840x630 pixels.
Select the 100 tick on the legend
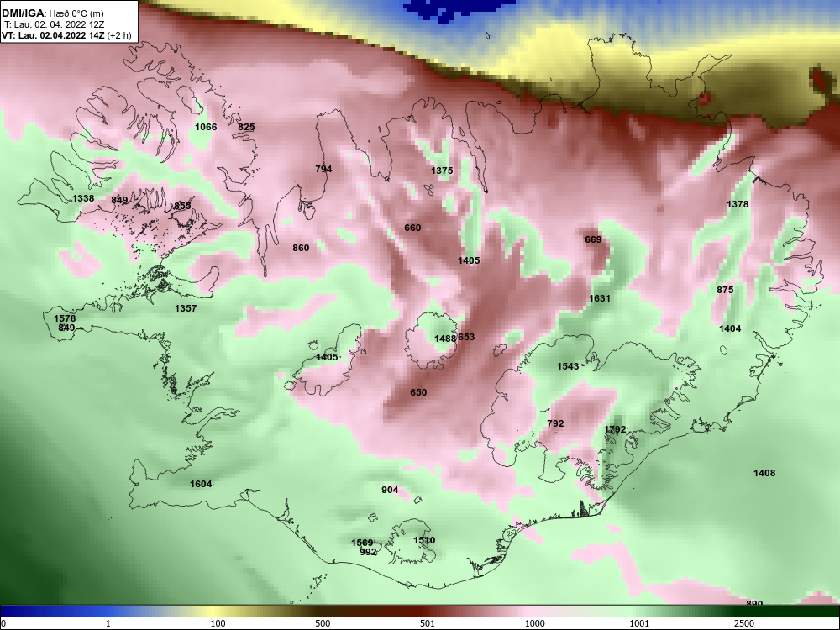pyautogui.click(x=218, y=623)
